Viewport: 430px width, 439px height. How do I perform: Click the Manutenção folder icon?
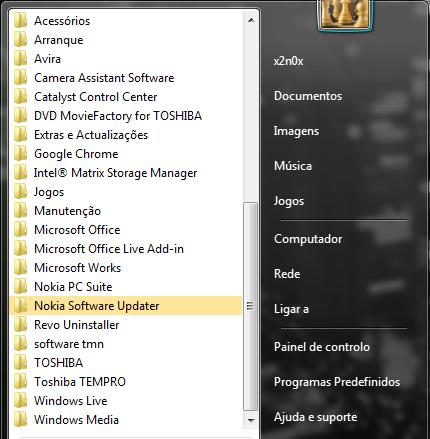point(20,211)
